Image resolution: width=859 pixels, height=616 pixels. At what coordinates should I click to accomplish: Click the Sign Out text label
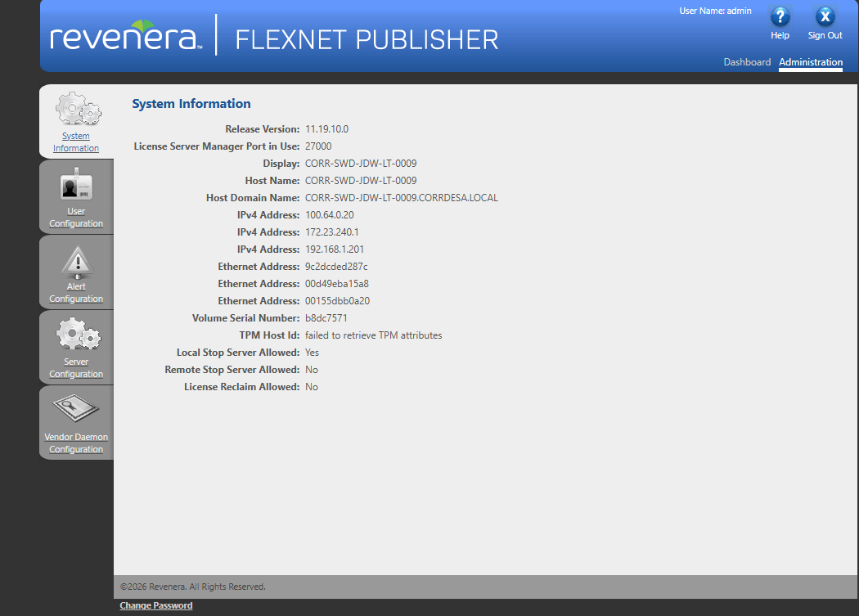[825, 36]
